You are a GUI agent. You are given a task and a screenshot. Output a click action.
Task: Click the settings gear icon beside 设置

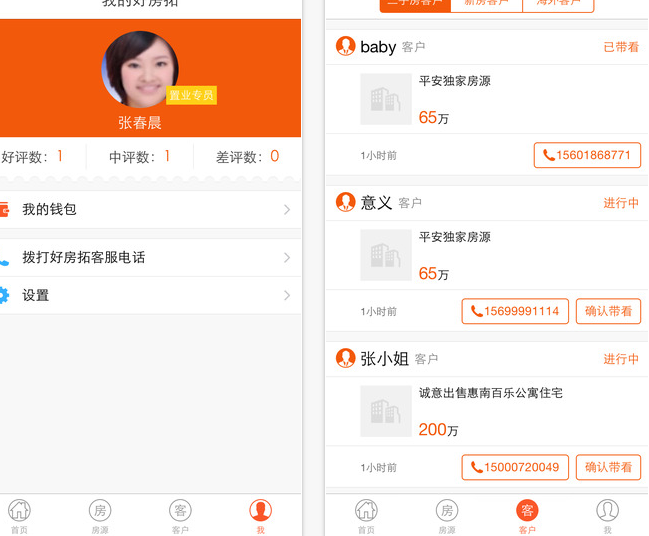(x=4, y=295)
